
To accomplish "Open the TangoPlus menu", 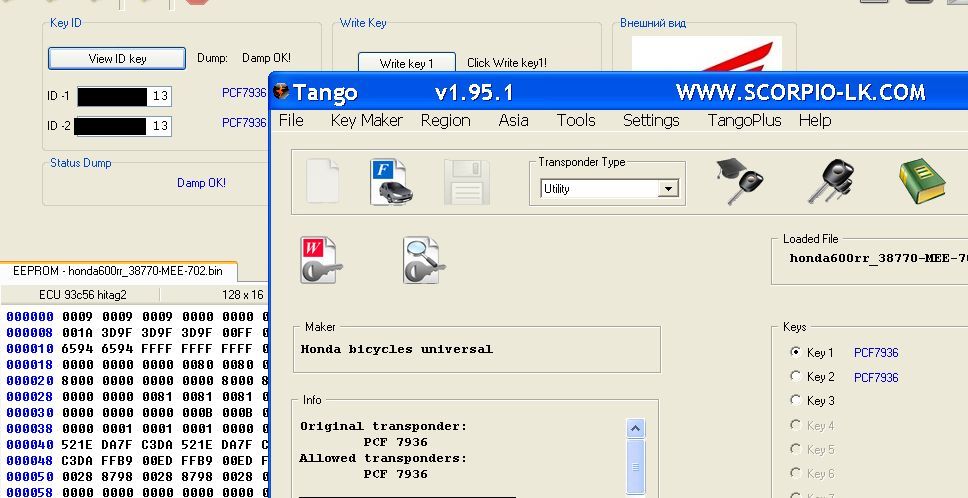I will click(x=744, y=121).
